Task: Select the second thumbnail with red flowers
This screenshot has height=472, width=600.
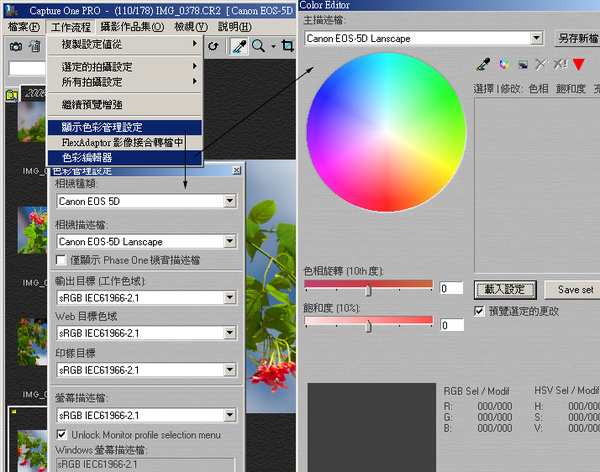Action: tap(33, 230)
